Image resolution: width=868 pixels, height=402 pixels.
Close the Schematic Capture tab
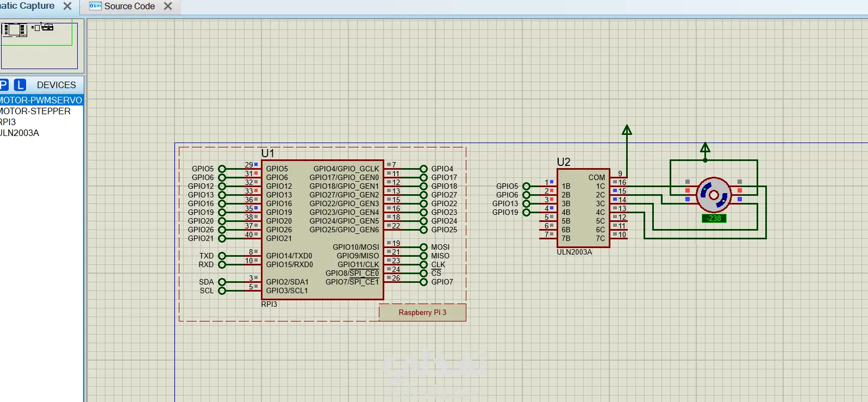pyautogui.click(x=67, y=6)
